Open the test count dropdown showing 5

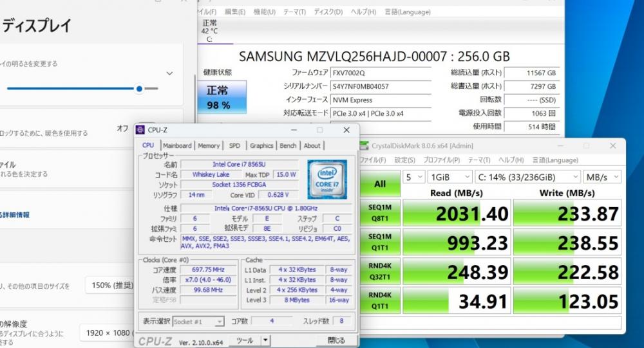[x=413, y=177]
